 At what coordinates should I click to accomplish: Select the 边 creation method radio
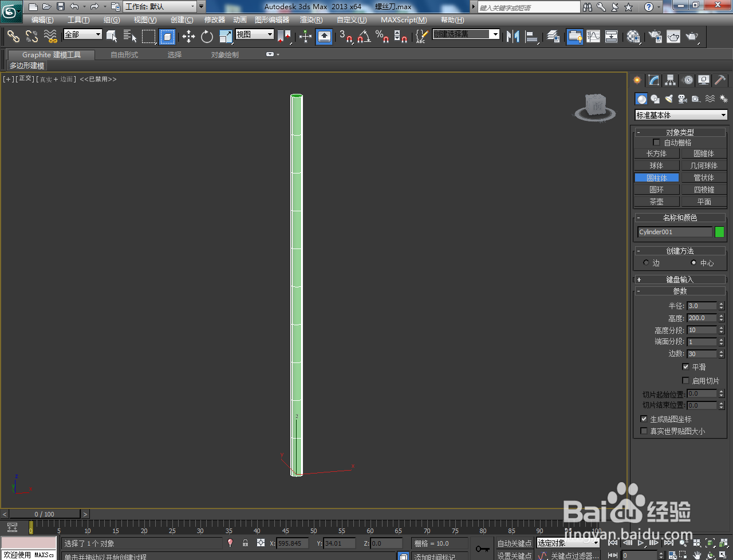[646, 263]
